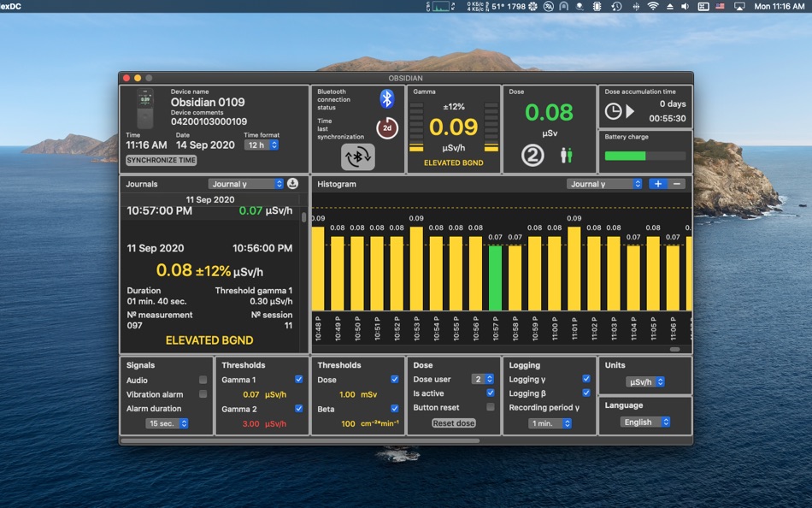812x508 pixels.
Task: Uncheck the Logging β checkbox
Action: (x=585, y=393)
